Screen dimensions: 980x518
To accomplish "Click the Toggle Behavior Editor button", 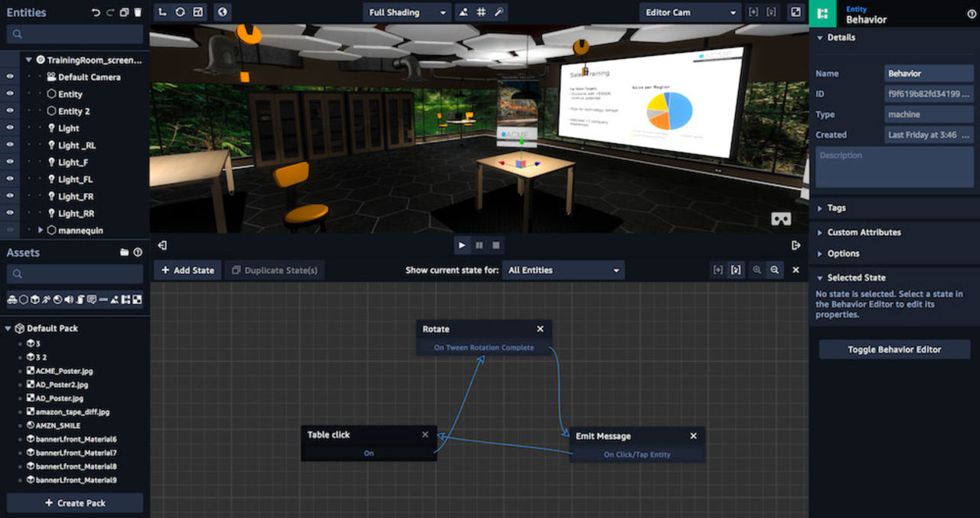I will coord(893,349).
